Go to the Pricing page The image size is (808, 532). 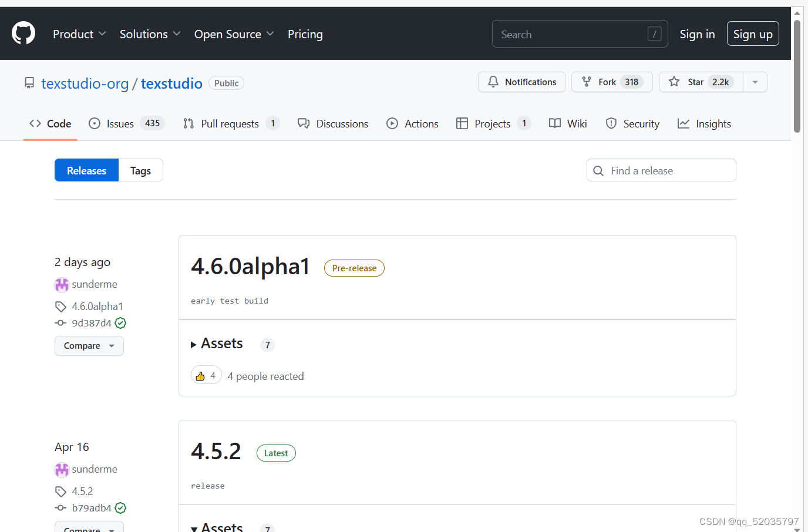(305, 34)
